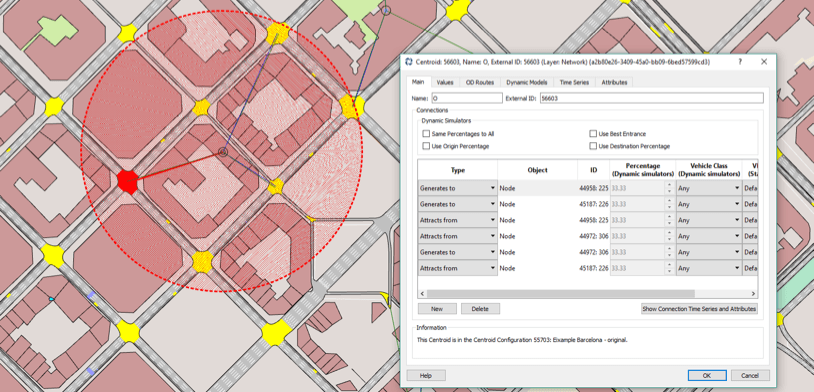Image resolution: width=814 pixels, height=392 pixels.
Task: Click the External ID input field
Action: (x=652, y=98)
